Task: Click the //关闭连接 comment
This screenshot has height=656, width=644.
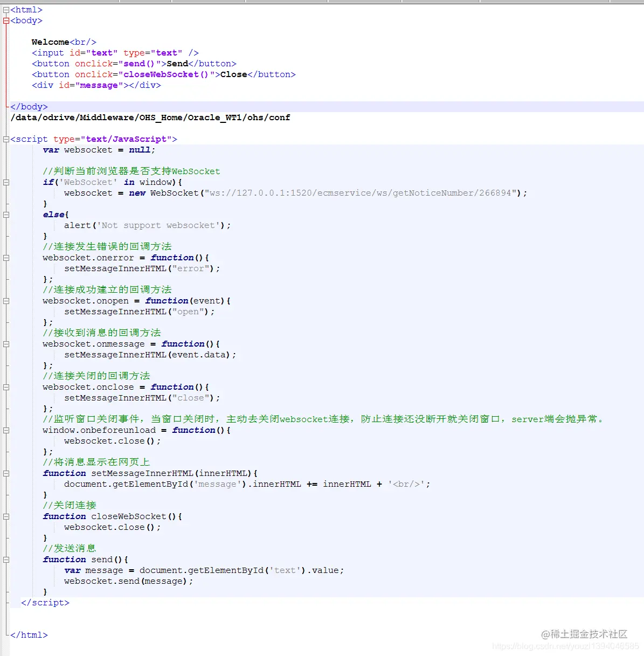Action: [x=70, y=505]
